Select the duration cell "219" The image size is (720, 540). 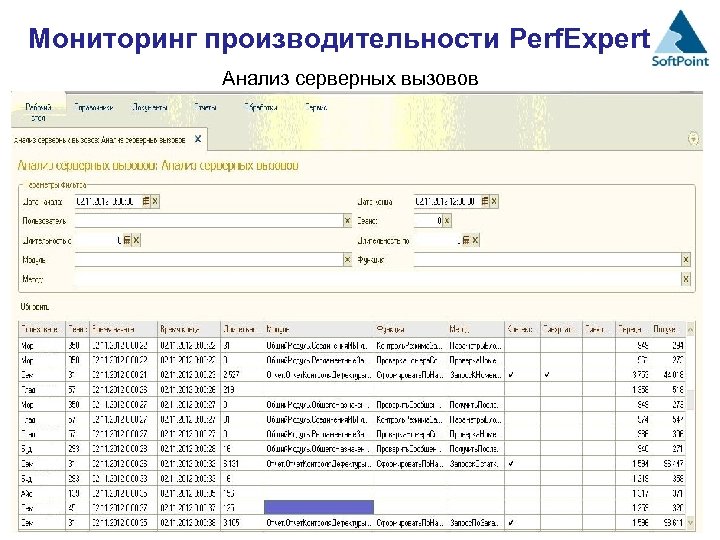point(242,390)
